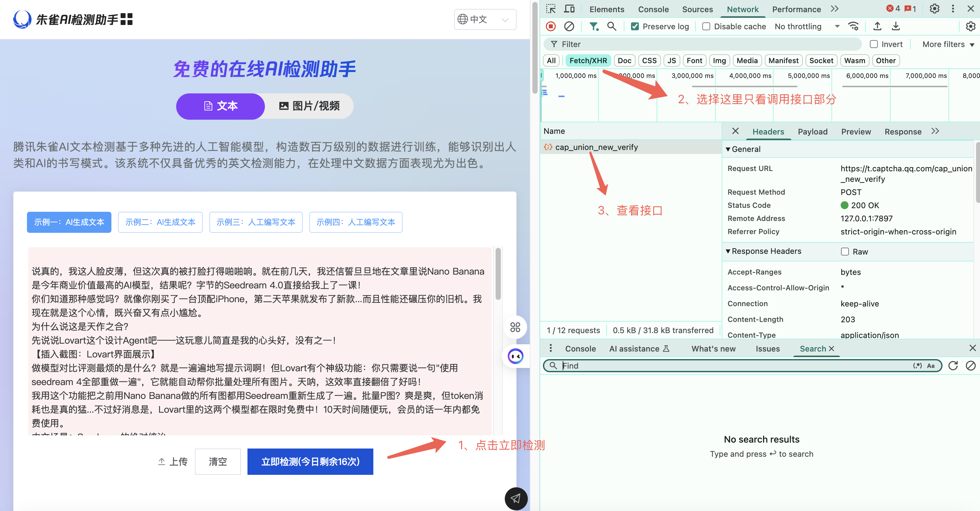The height and width of the screenshot is (511, 980).
Task: Check the Invert filter checkbox
Action: point(874,44)
